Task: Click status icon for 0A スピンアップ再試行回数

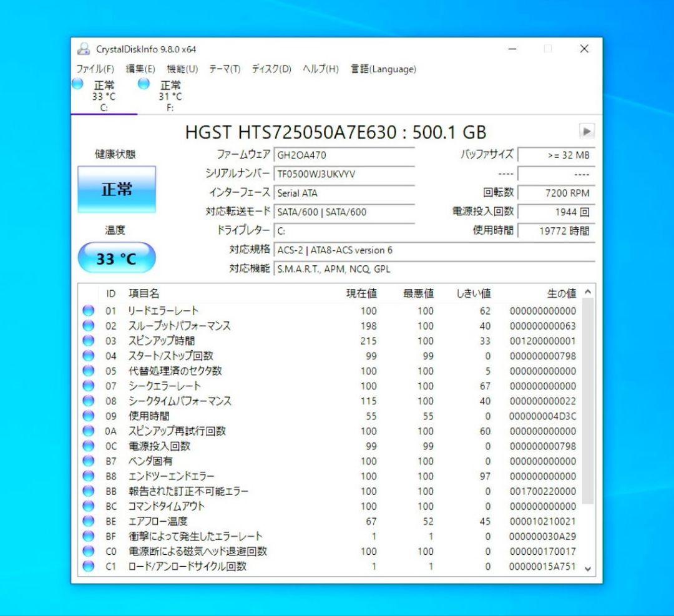Action: click(x=88, y=431)
